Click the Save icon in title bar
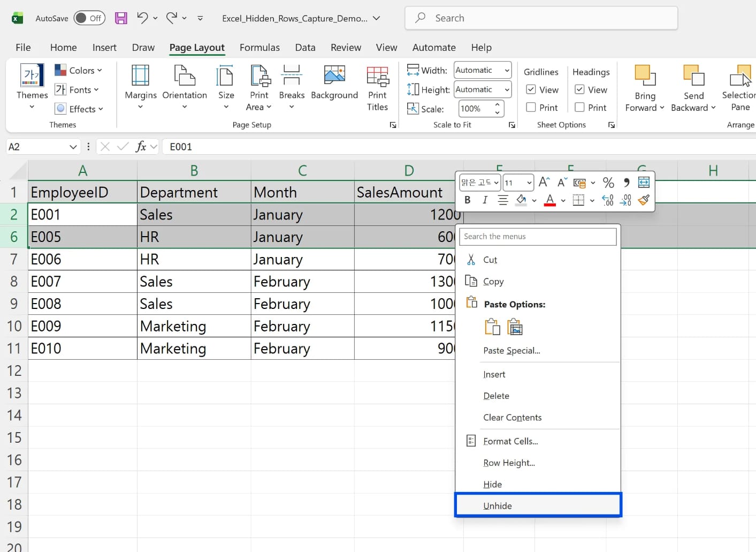 pos(121,18)
